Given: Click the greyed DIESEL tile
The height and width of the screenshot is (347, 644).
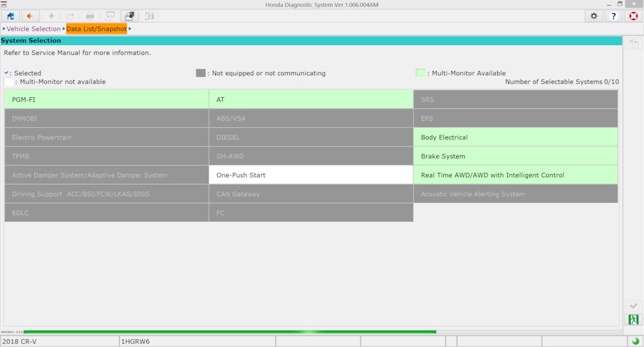Looking at the screenshot, I should pos(311,137).
